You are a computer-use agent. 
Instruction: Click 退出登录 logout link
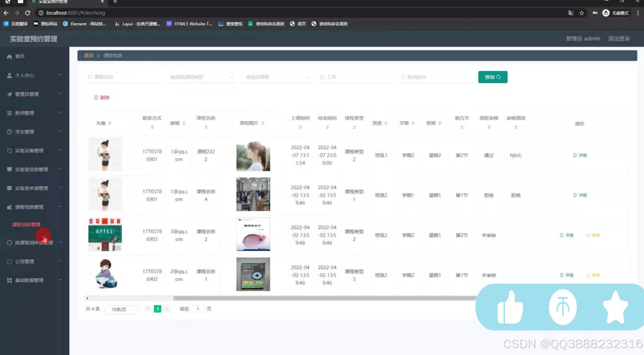[619, 39]
